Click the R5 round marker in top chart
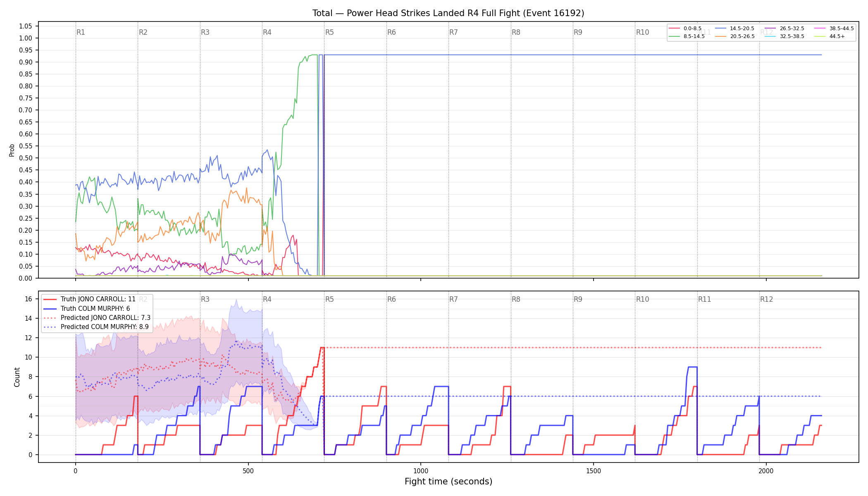 click(329, 32)
